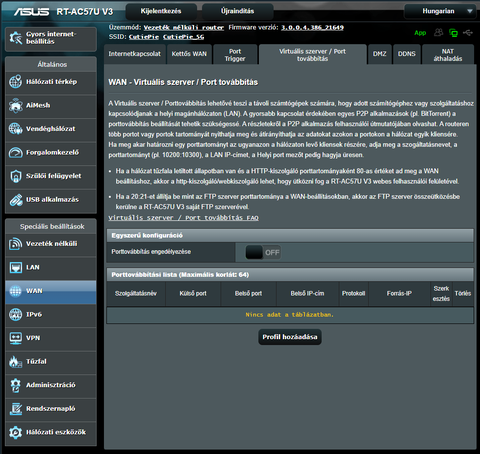Click the USB status icon in header

coord(468,32)
